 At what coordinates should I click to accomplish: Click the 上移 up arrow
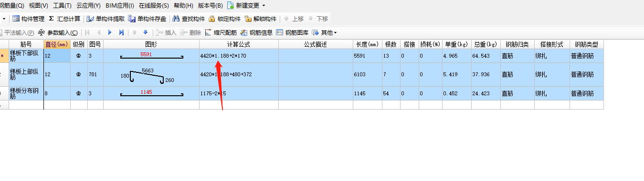286,19
